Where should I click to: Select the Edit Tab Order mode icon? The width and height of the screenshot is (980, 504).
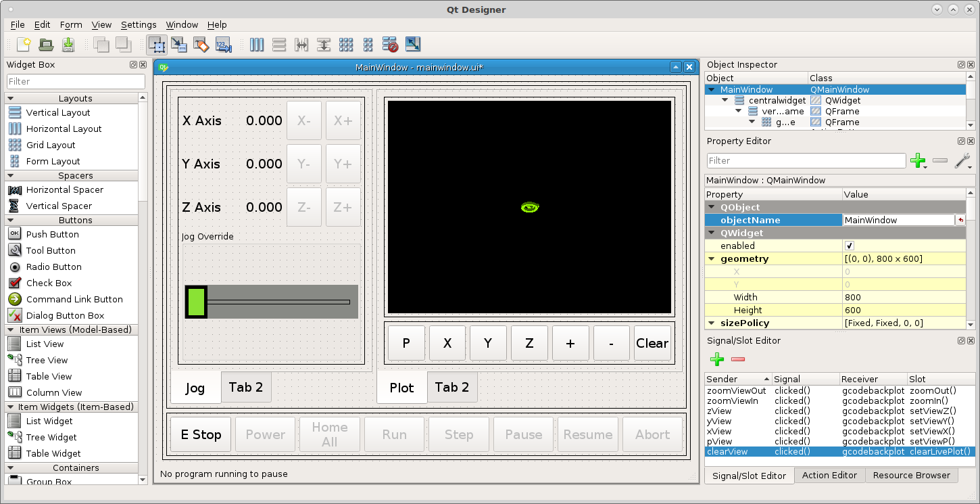click(x=224, y=45)
